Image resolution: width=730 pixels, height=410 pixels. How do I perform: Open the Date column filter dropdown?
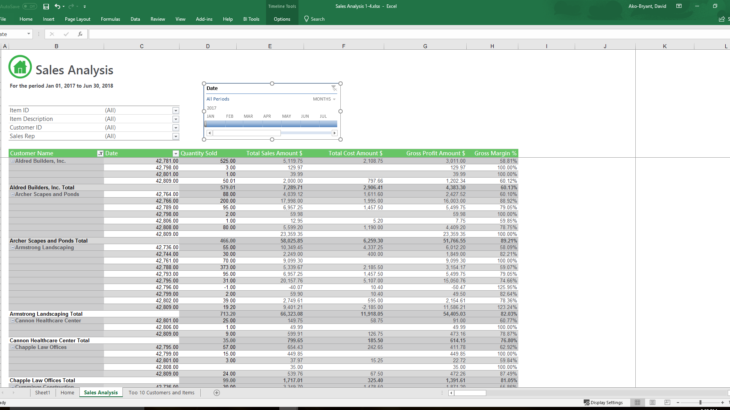coord(176,154)
